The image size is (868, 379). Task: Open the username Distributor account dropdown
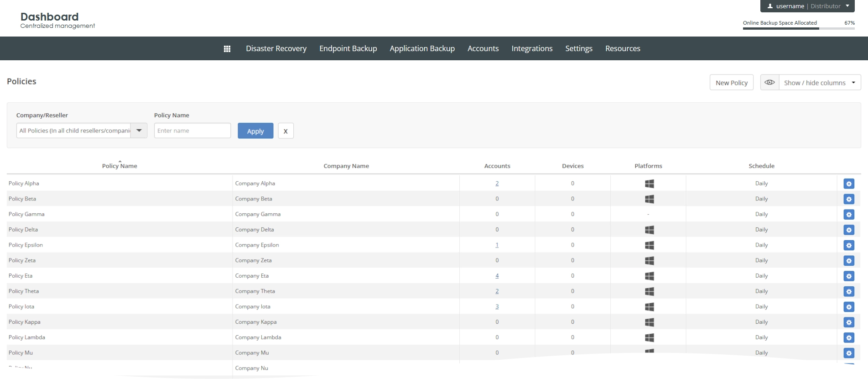click(807, 6)
